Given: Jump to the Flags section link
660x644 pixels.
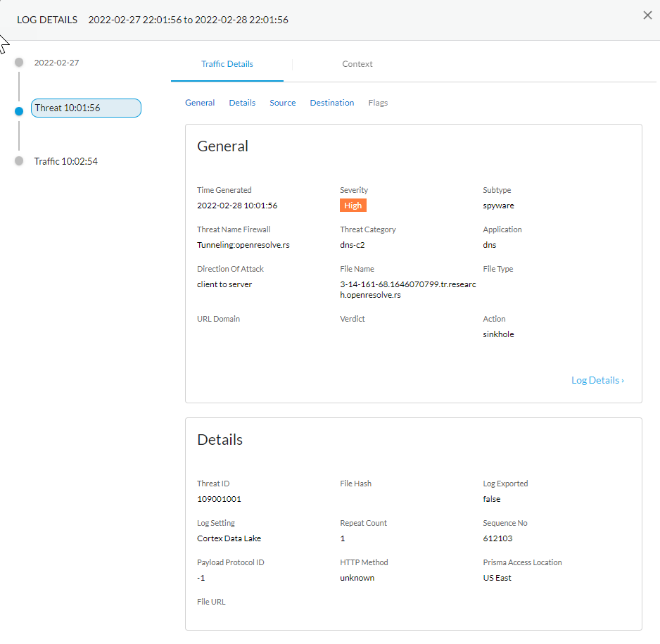Looking at the screenshot, I should pyautogui.click(x=378, y=103).
